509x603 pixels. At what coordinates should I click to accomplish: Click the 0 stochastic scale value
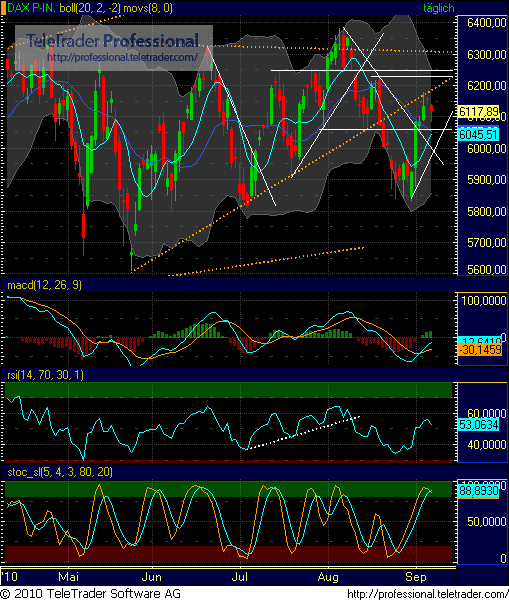pos(503,558)
